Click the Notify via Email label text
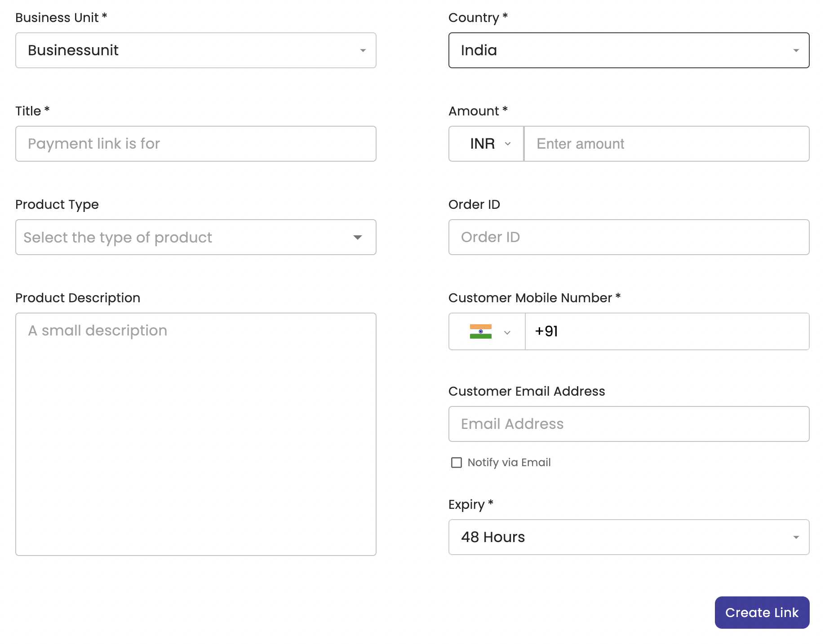This screenshot has width=825, height=644. coord(509,463)
